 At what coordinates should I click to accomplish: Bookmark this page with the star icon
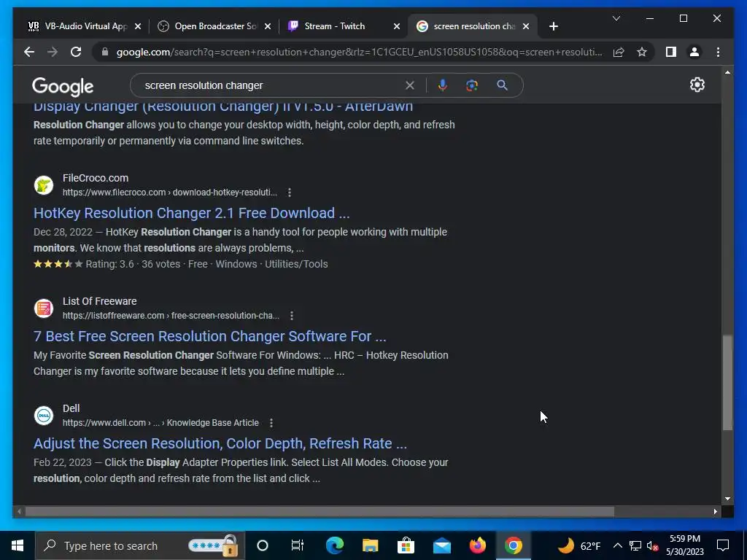click(642, 52)
